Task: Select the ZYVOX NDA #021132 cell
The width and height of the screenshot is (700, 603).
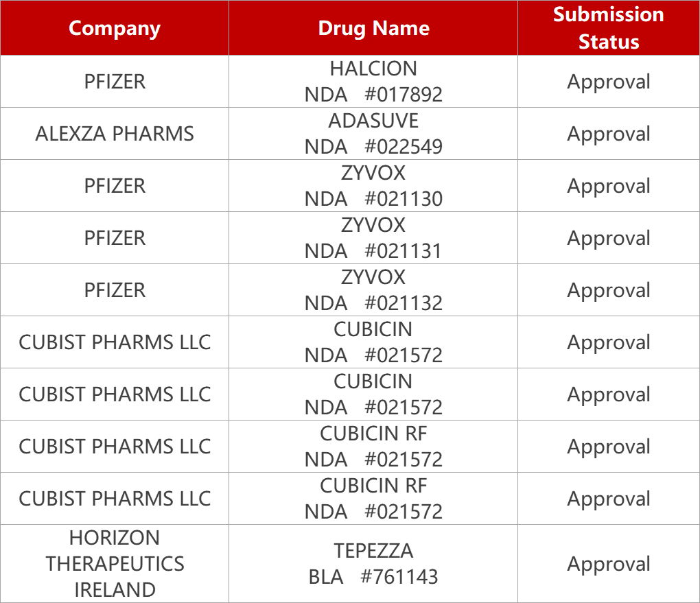Action: point(373,290)
